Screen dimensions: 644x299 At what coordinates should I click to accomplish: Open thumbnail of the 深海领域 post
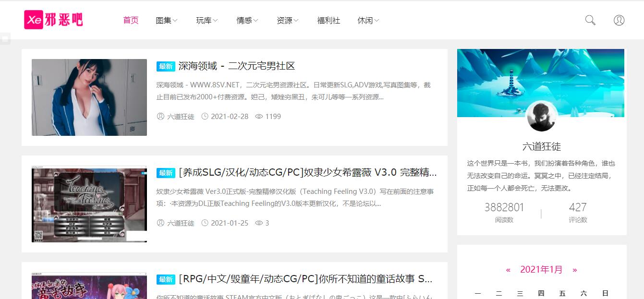[89, 97]
